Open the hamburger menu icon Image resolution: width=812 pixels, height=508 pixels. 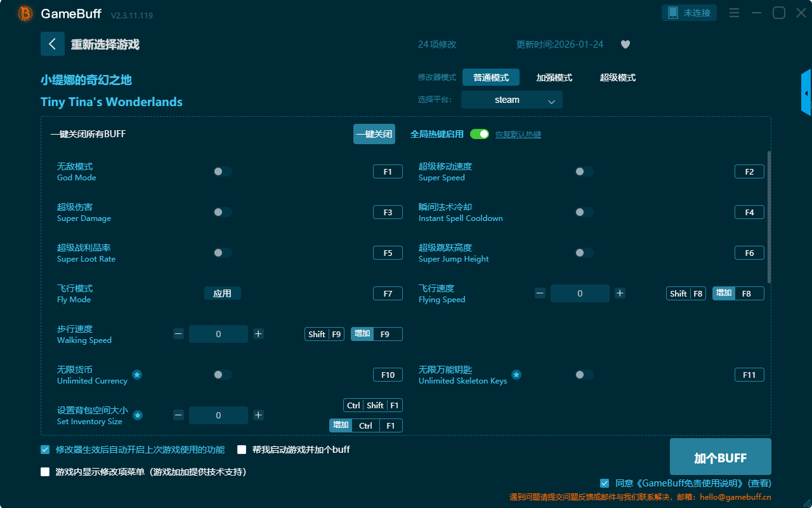(x=734, y=13)
